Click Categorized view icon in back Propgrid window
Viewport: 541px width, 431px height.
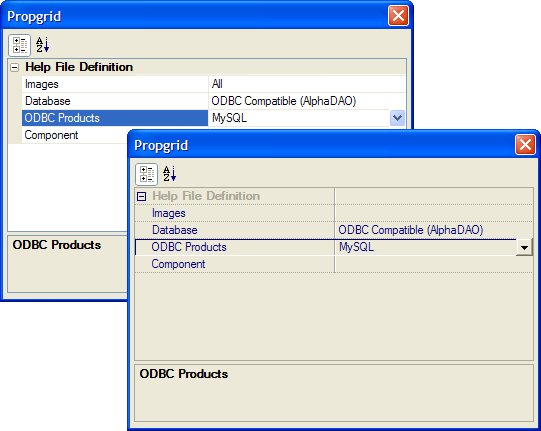[x=19, y=45]
